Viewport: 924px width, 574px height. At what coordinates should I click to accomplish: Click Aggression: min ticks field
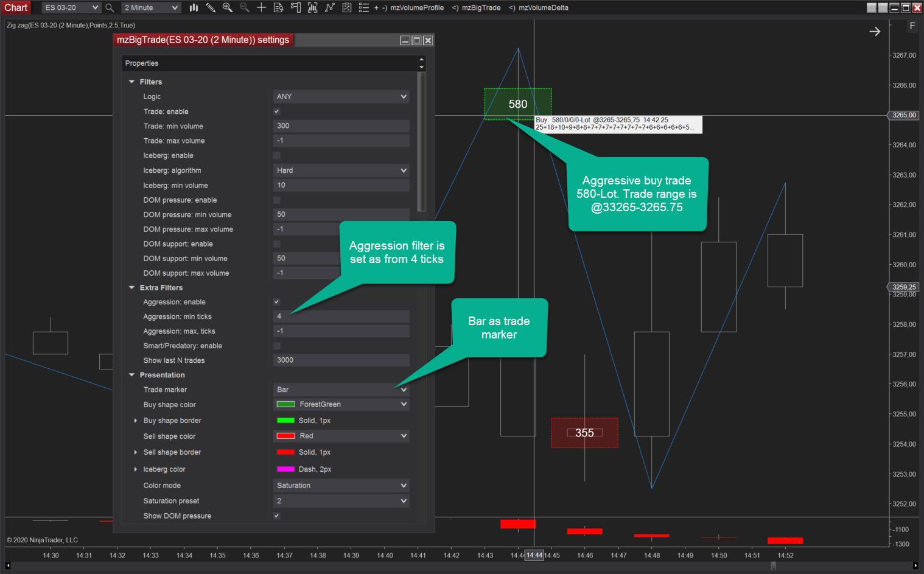pos(341,317)
